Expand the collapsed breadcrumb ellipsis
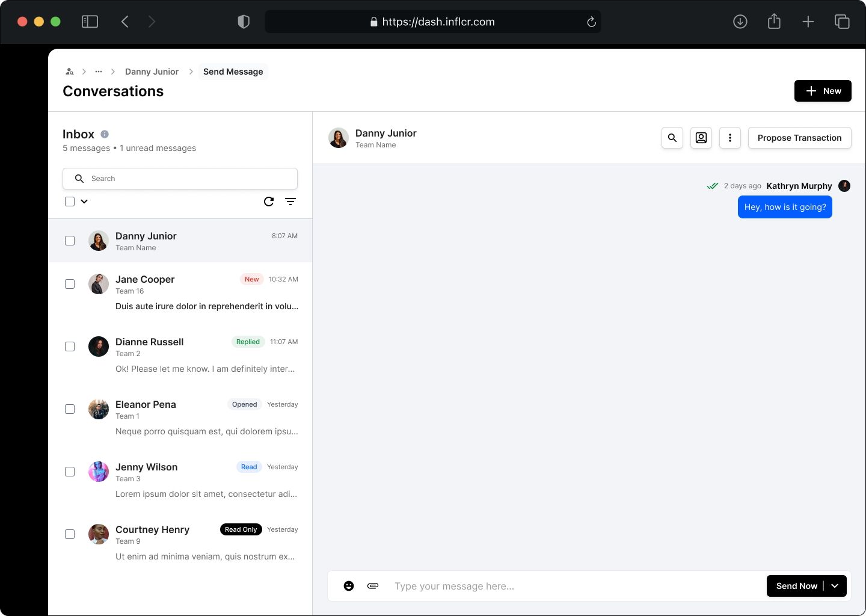Screen dimensions: 866x616 [99, 72]
